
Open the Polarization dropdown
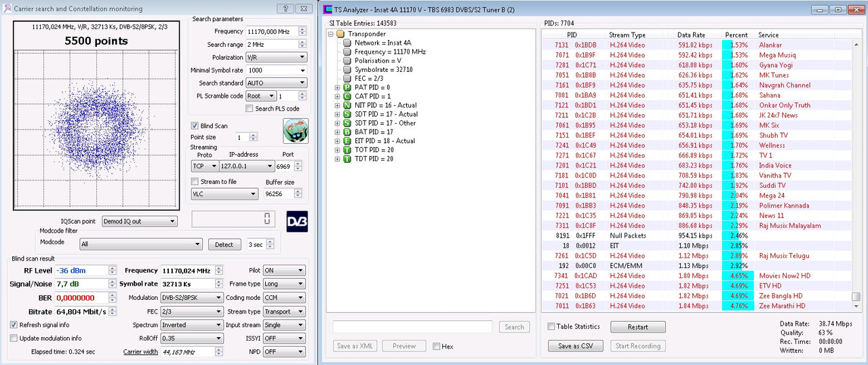[x=277, y=57]
